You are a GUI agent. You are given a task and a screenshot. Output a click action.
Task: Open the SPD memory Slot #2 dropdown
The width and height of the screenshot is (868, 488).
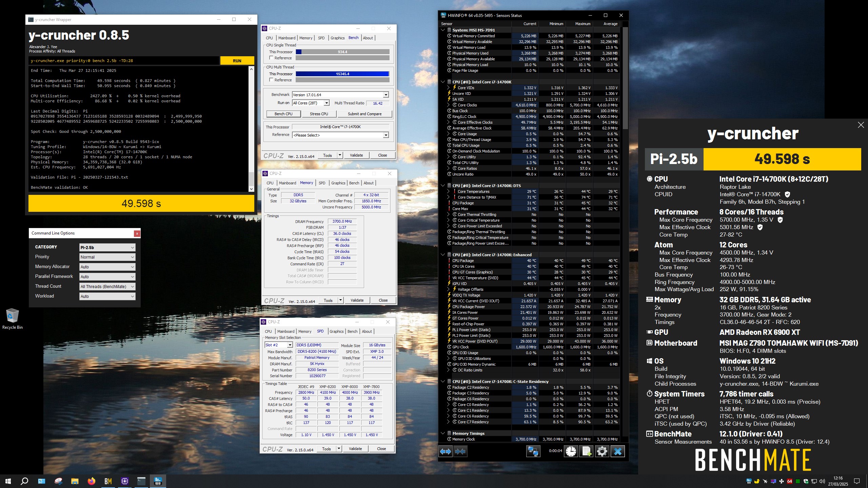[279, 345]
